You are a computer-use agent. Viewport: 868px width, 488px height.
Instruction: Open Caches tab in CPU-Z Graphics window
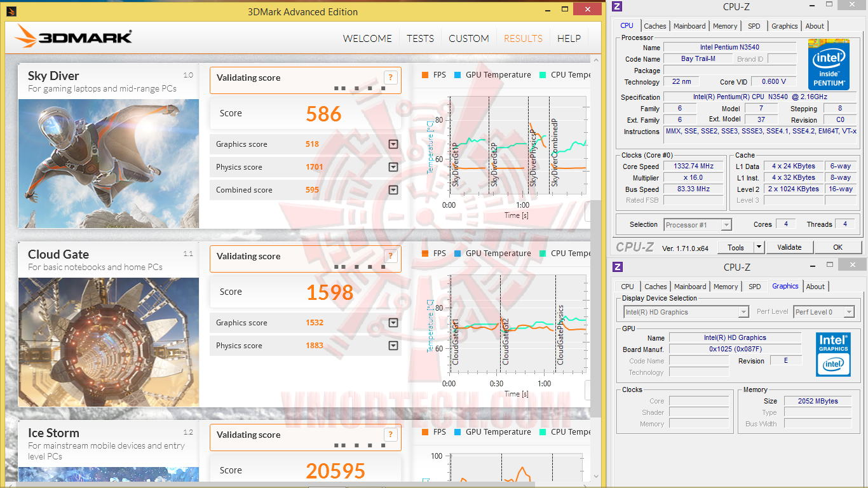[x=656, y=287]
